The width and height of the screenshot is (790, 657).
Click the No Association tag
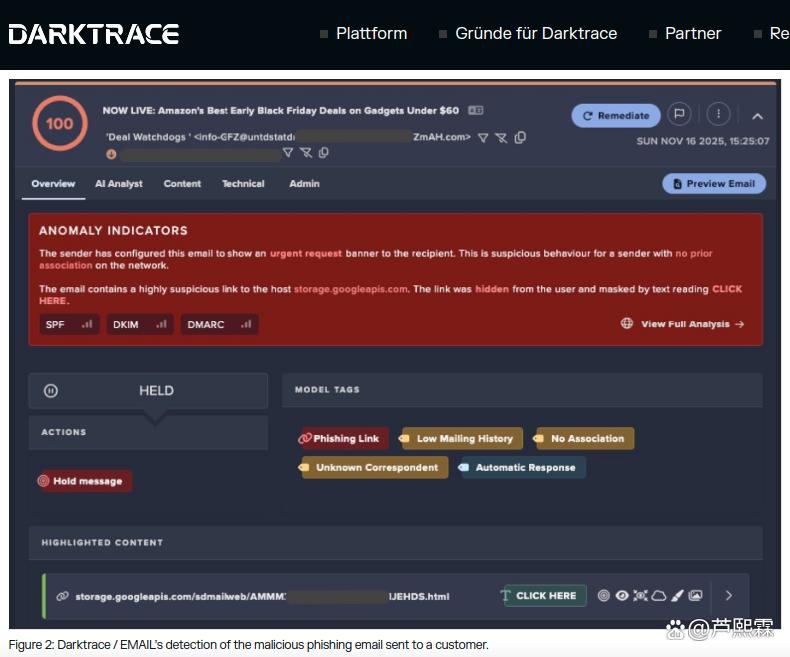click(x=583, y=438)
